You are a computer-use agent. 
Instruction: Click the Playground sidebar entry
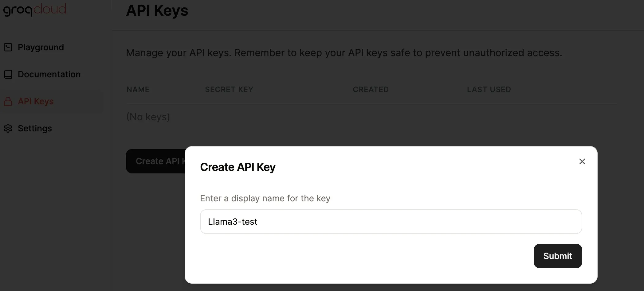[x=41, y=47]
